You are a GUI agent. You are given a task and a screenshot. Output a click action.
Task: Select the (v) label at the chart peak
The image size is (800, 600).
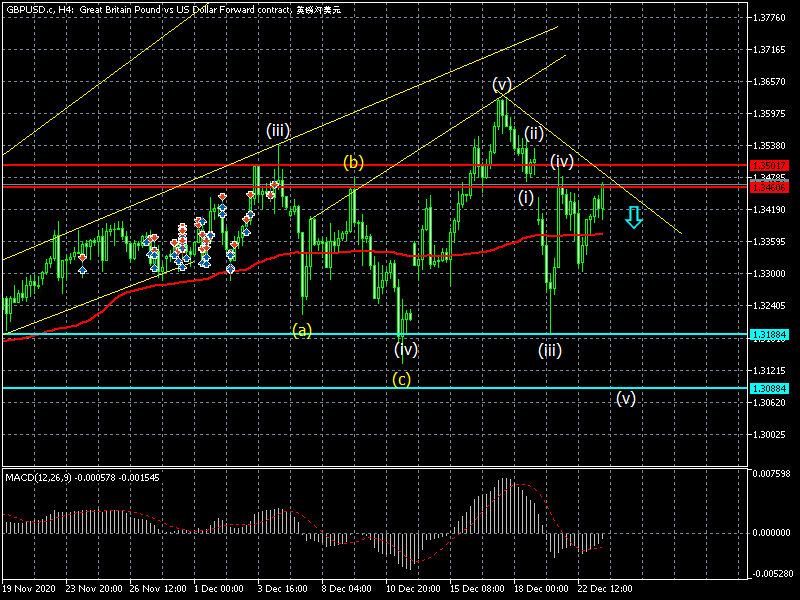click(502, 83)
